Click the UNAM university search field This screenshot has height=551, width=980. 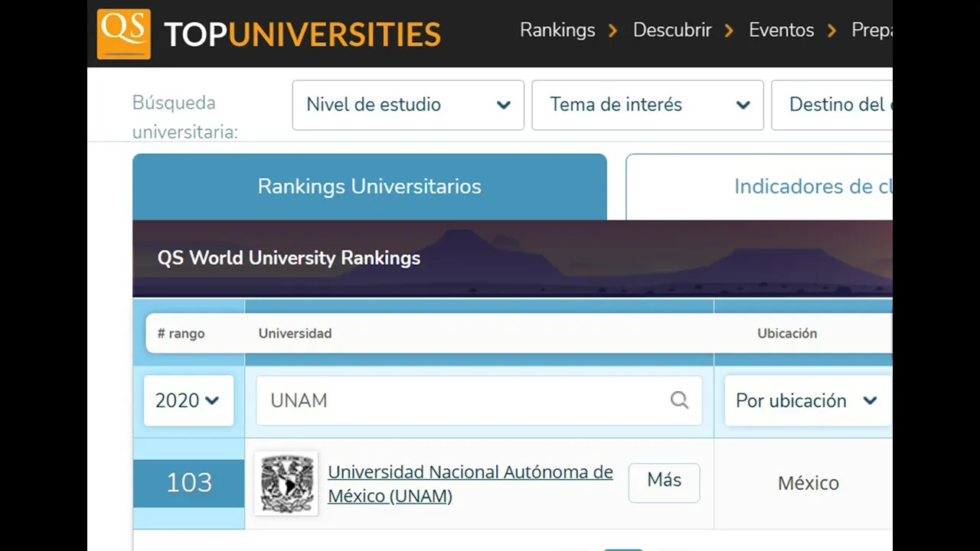coord(479,400)
